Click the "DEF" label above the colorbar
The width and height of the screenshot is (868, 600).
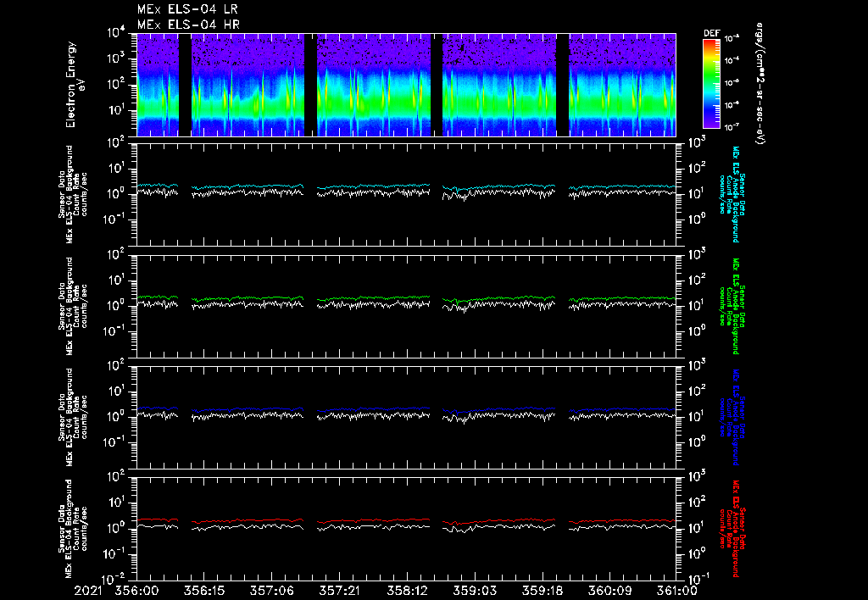[x=711, y=33]
